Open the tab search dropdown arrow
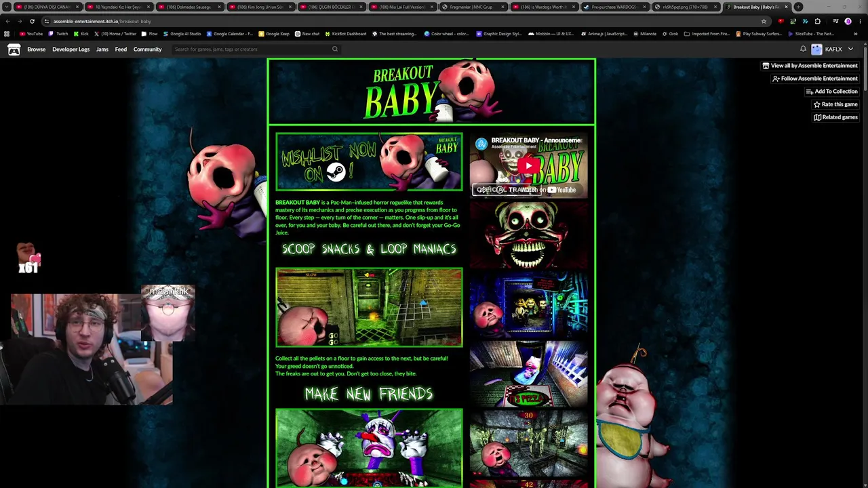Viewport: 868px width, 488px height. click(7, 7)
